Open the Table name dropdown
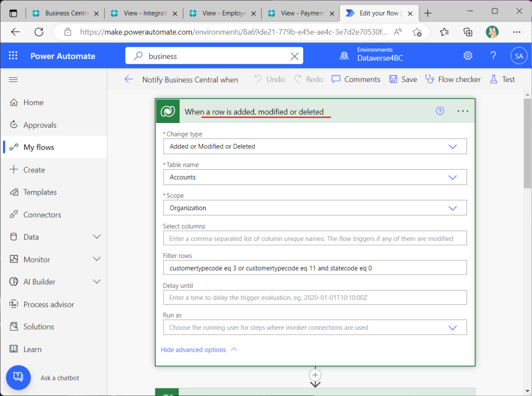 [x=315, y=177]
